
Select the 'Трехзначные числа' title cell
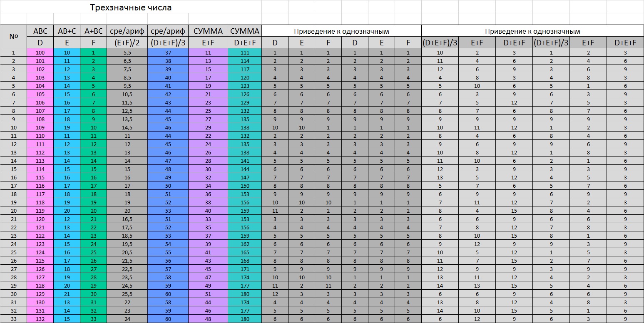point(131,7)
